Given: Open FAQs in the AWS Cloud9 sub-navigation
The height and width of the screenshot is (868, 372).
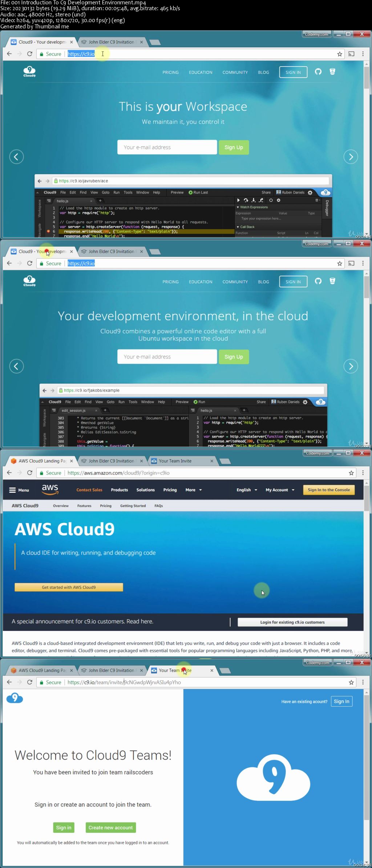Looking at the screenshot, I should click(x=159, y=506).
